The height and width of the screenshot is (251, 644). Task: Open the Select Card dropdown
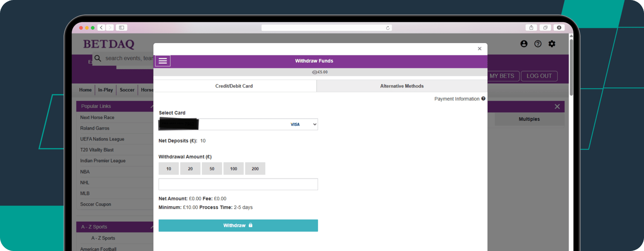238,124
